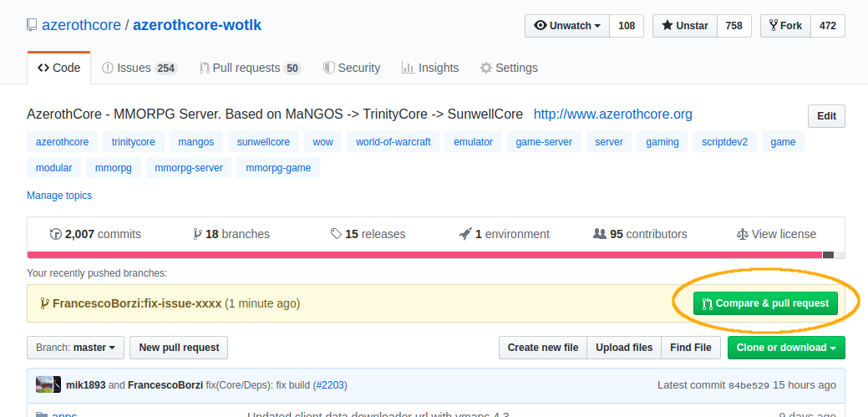This screenshot has width=868, height=417.
Task: Open the mangos topic tag
Action: (196, 142)
